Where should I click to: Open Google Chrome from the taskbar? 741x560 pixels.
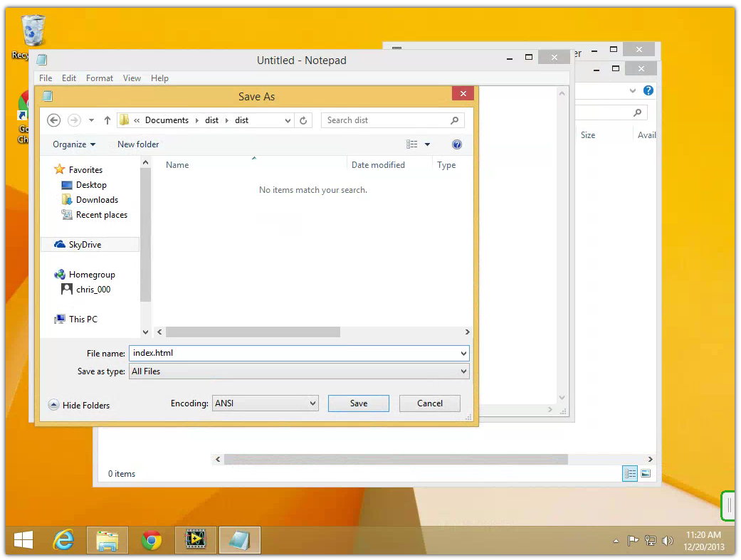[x=151, y=541]
